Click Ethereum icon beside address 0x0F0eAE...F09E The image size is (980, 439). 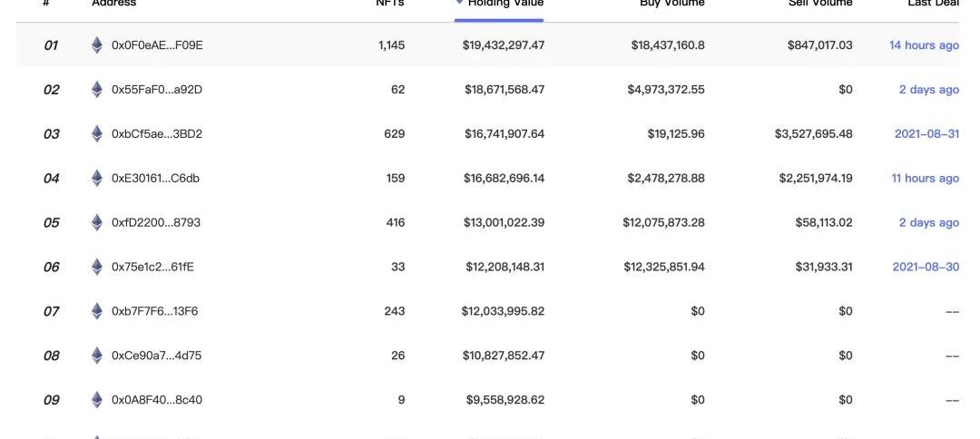tap(97, 45)
